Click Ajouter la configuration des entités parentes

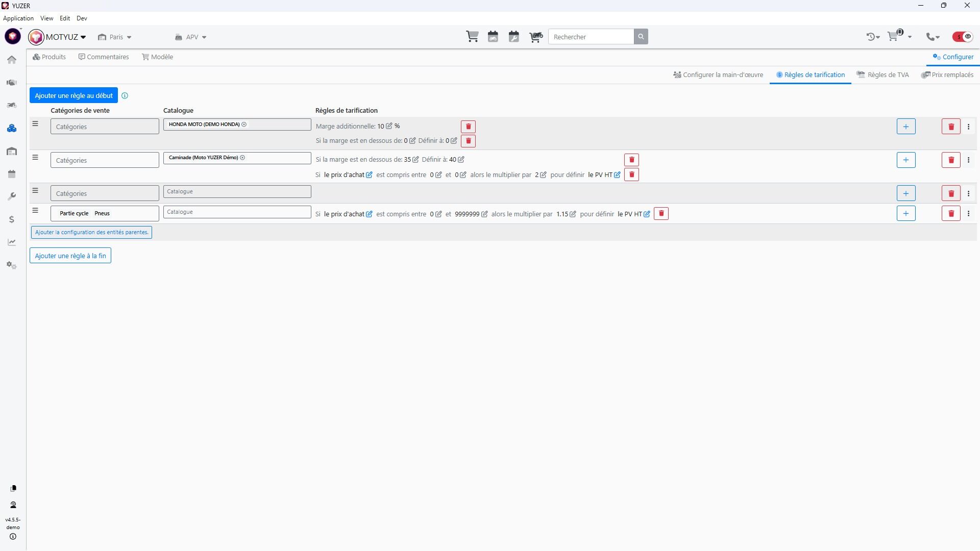(91, 232)
